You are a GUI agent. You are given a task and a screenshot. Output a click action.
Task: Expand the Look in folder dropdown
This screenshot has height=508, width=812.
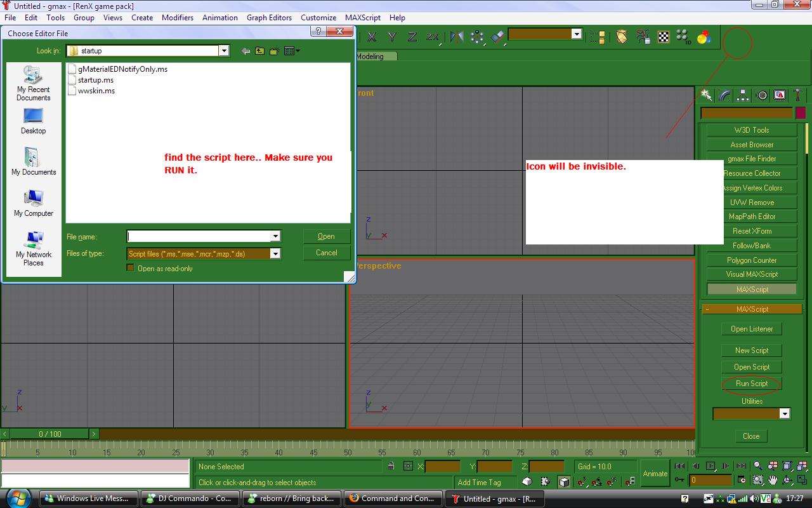223,51
